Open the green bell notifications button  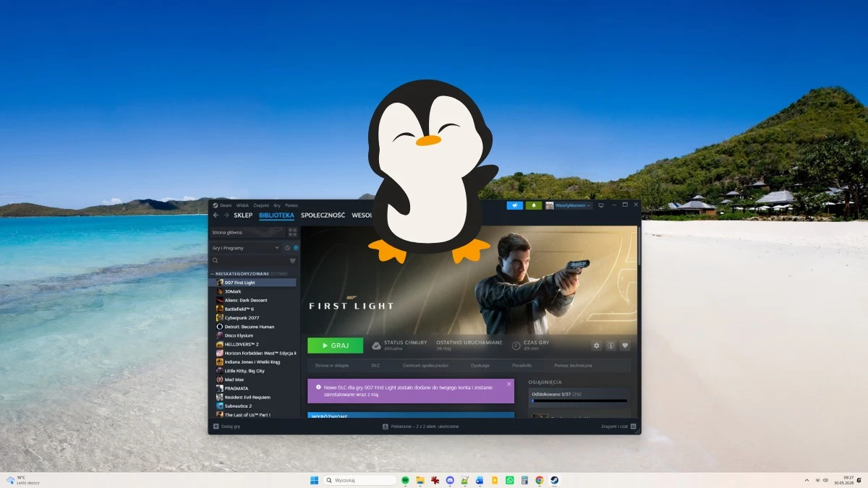pyautogui.click(x=534, y=205)
